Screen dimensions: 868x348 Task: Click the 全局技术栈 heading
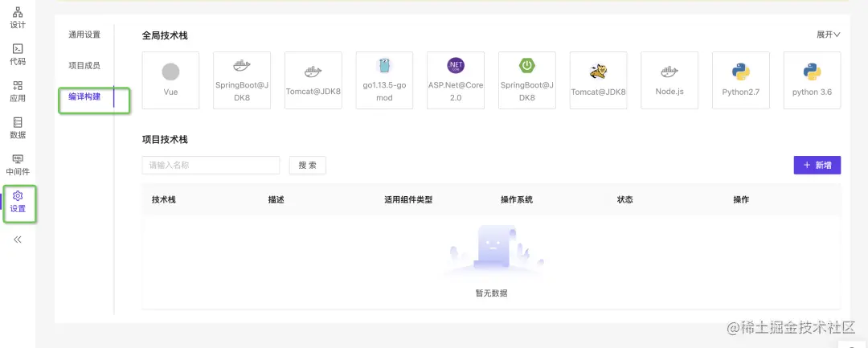[165, 35]
